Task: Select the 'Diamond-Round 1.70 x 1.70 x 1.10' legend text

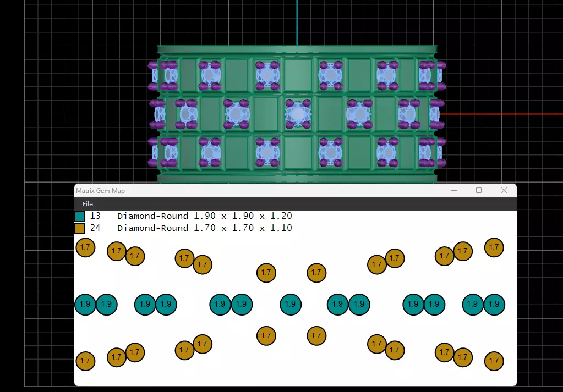Action: point(205,228)
